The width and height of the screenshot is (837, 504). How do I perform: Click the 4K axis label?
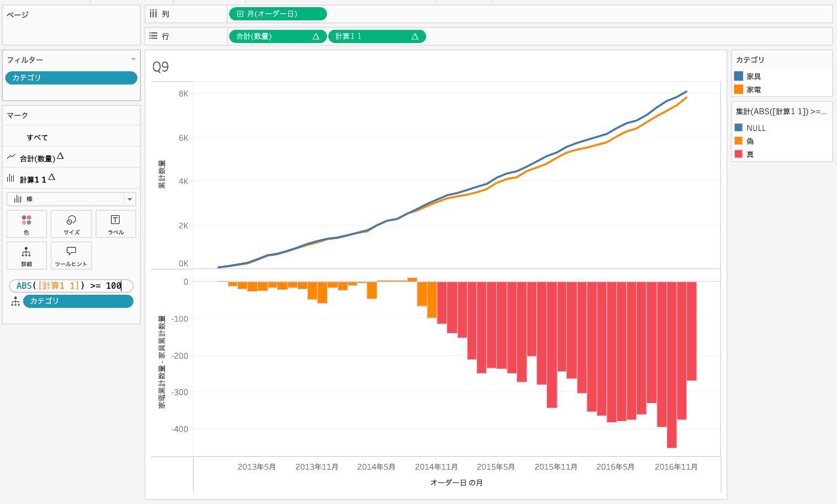click(x=183, y=181)
